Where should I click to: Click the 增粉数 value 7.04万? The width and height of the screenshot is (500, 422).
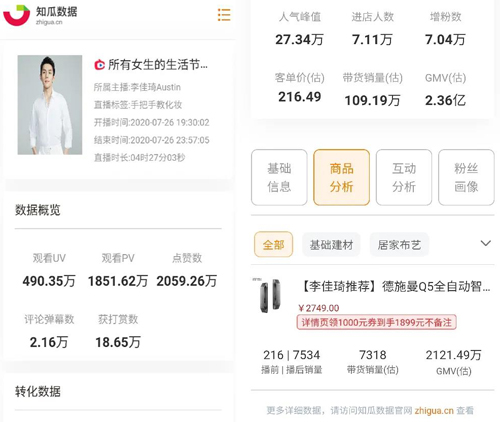[x=445, y=39]
